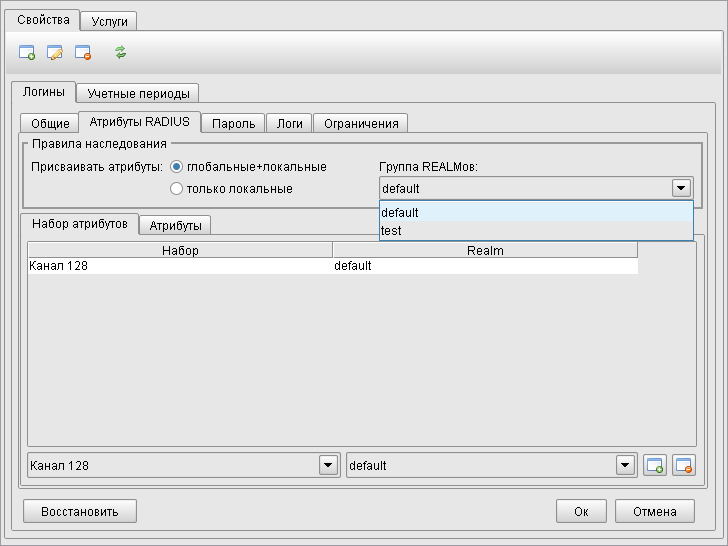This screenshot has height=546, width=728.
Task: Expand the Канал 128 set dropdown
Action: 328,465
